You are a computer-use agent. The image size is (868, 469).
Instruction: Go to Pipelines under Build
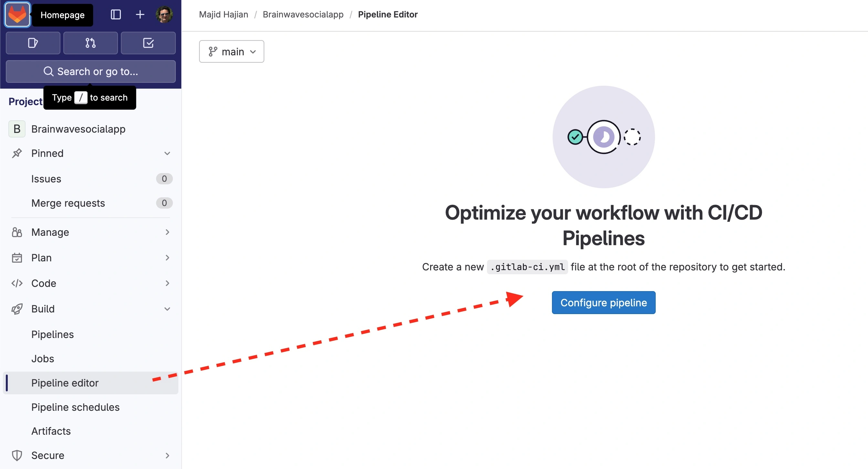click(90, 334)
